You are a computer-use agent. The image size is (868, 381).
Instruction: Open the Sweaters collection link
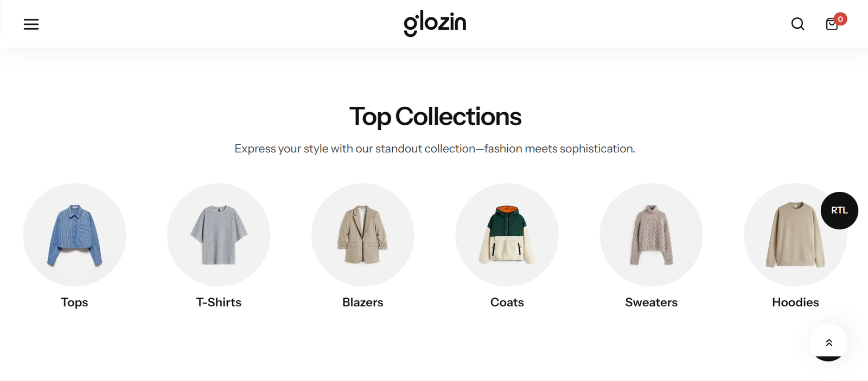click(651, 302)
